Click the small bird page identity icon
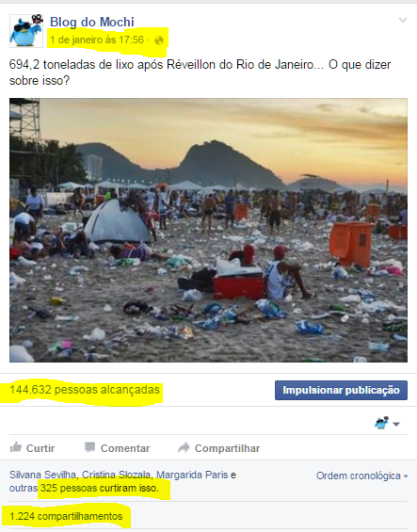 (382, 423)
